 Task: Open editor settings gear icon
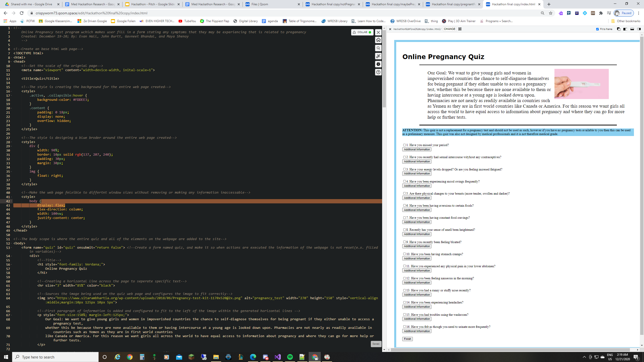[x=378, y=64]
